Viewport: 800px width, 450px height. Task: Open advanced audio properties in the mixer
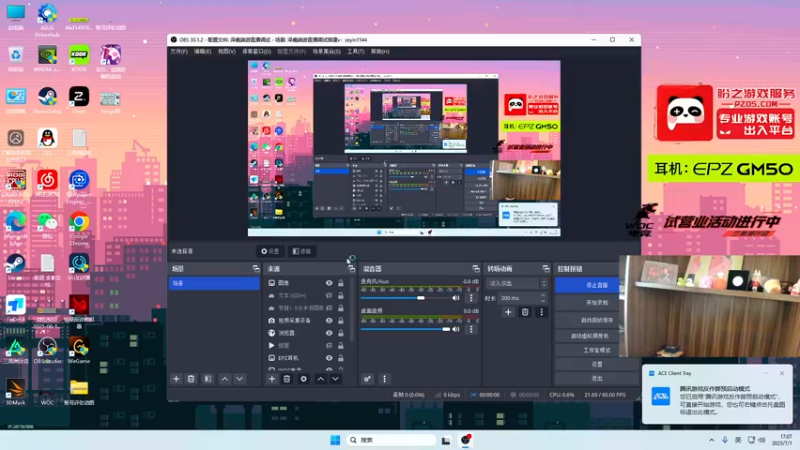(367, 379)
